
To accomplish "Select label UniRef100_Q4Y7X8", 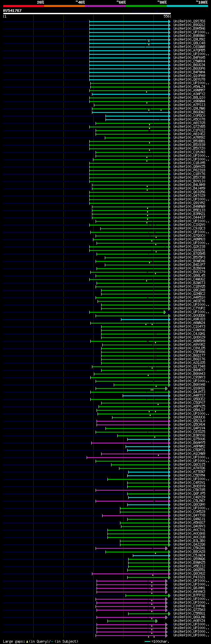I will (189, 515).
